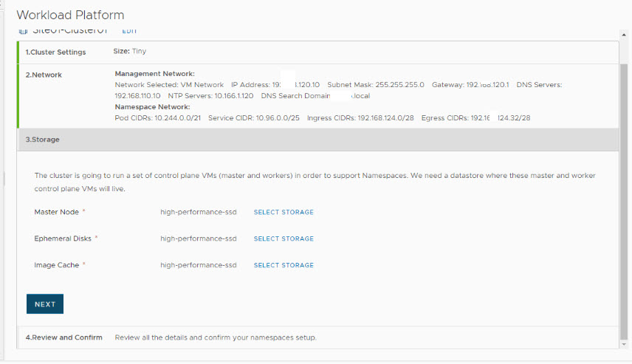Click the EDIT link next to the cluster name
This screenshot has width=632, height=364.
(129, 31)
